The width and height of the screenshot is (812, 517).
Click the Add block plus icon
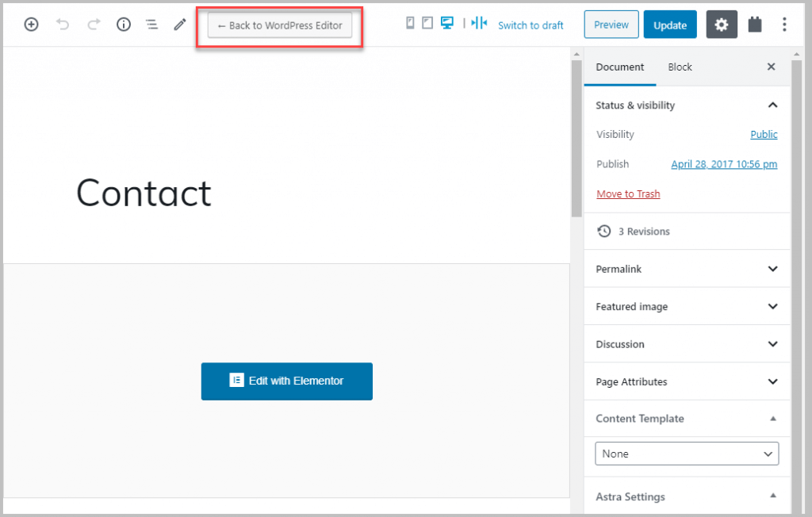point(31,25)
